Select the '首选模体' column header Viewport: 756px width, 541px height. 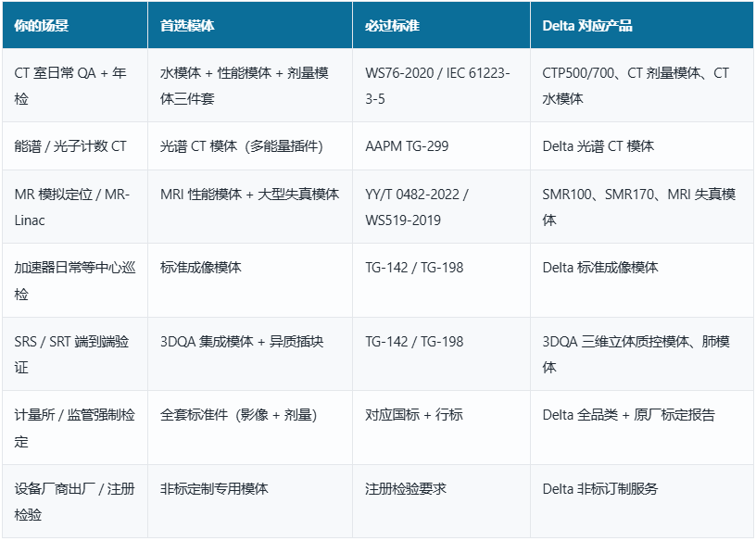point(250,25)
